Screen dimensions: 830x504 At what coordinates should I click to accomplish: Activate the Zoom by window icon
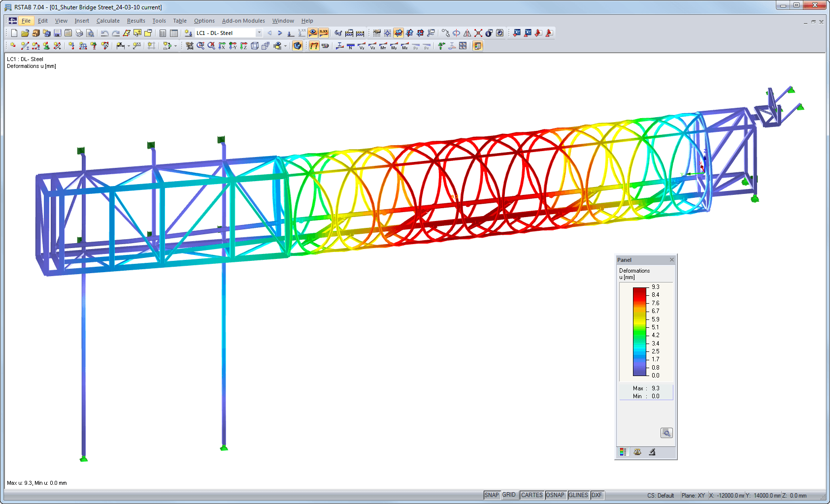pyautogui.click(x=200, y=46)
